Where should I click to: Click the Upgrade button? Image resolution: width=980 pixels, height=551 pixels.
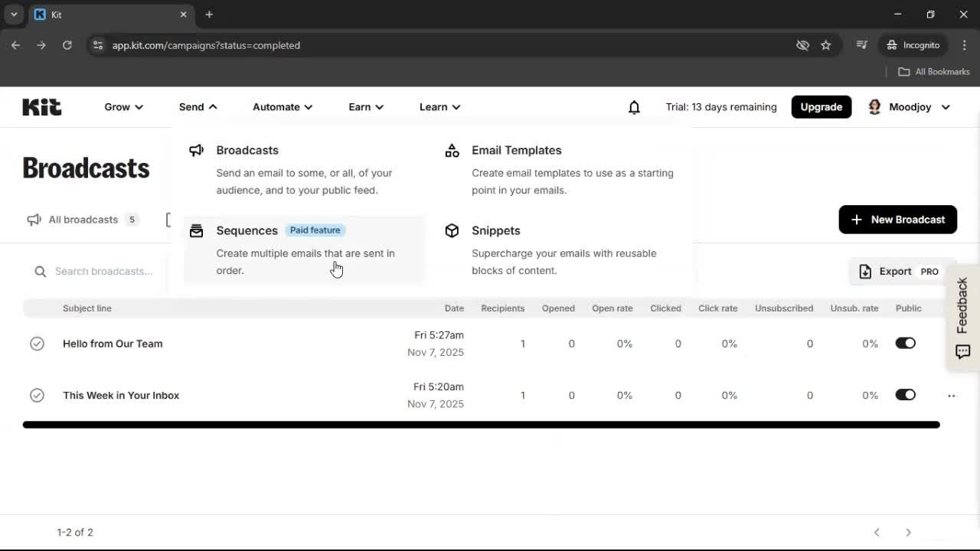(x=821, y=106)
